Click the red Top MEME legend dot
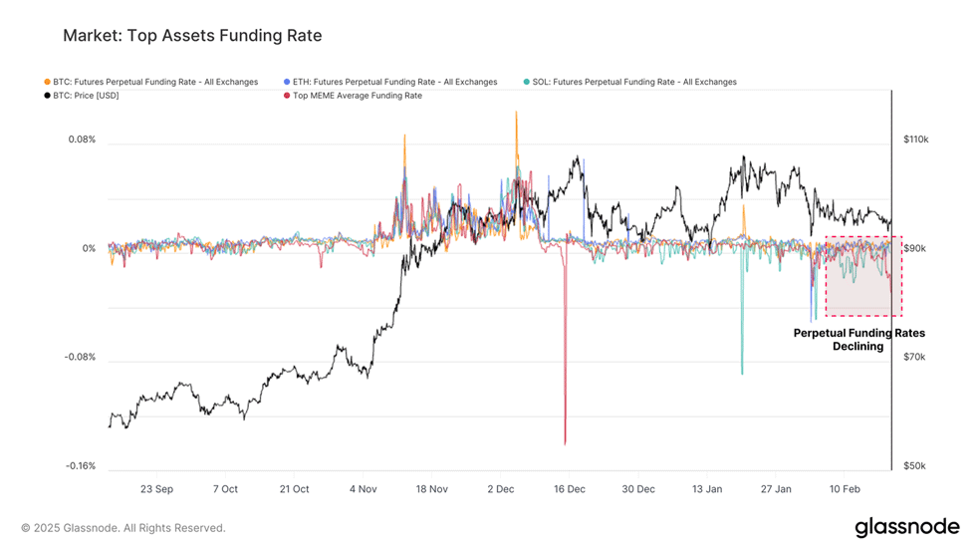The width and height of the screenshot is (980, 552). pos(287,96)
